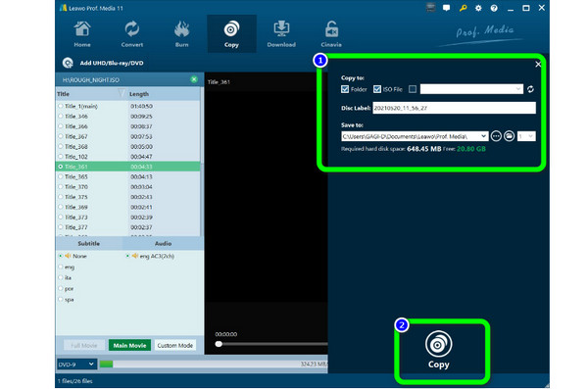Click the Add UHD/Blu-ray/DVD disc icon
588x389 pixels.
(68, 63)
